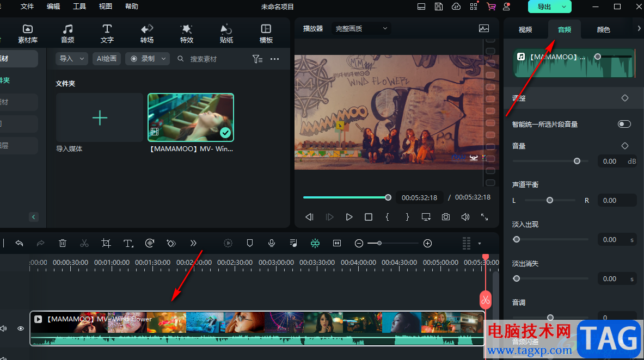Open the 素材库 media library tab
This screenshot has width=644, height=360.
click(28, 34)
